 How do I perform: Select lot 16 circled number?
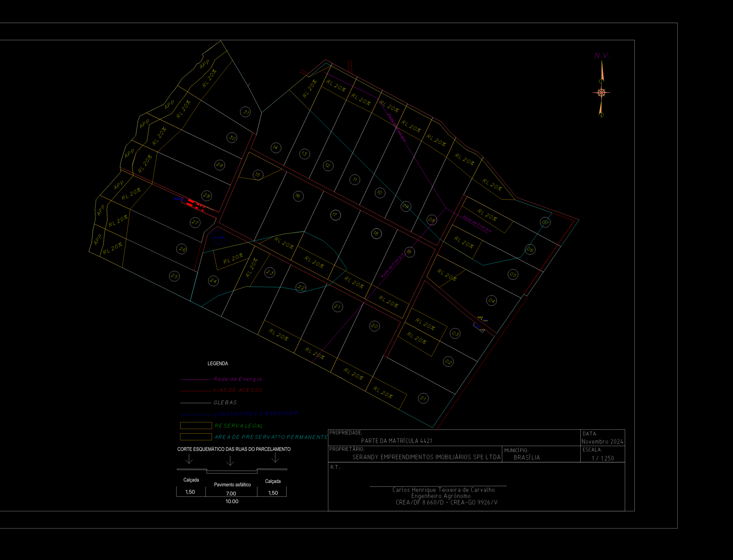[298, 196]
